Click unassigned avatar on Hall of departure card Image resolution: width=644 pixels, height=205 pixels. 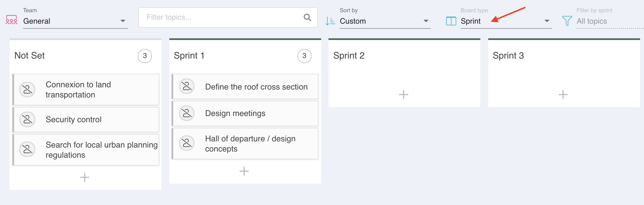point(187,143)
